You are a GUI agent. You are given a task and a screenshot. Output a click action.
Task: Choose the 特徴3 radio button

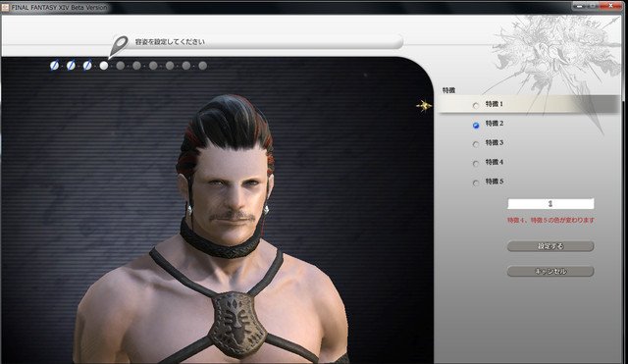[475, 144]
